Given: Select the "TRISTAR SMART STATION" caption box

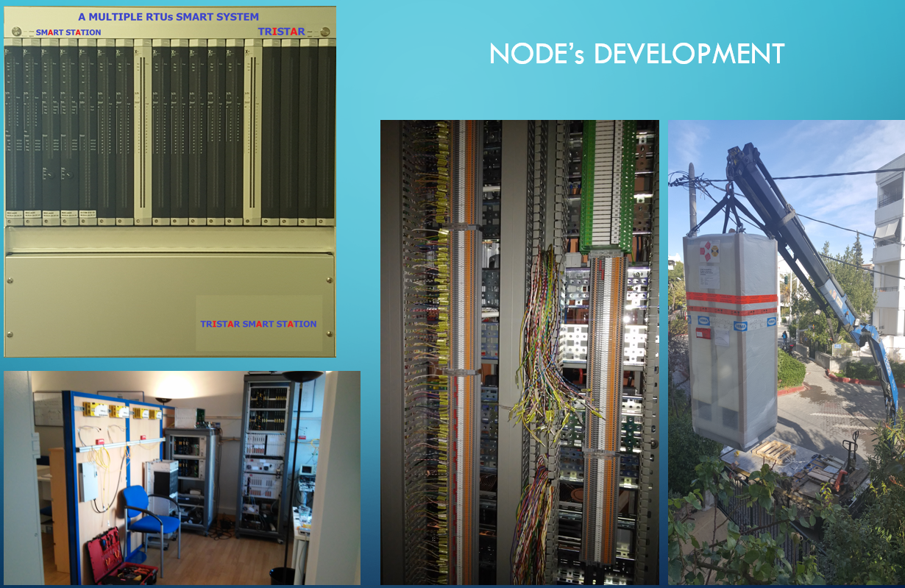Looking at the screenshot, I should tap(258, 324).
